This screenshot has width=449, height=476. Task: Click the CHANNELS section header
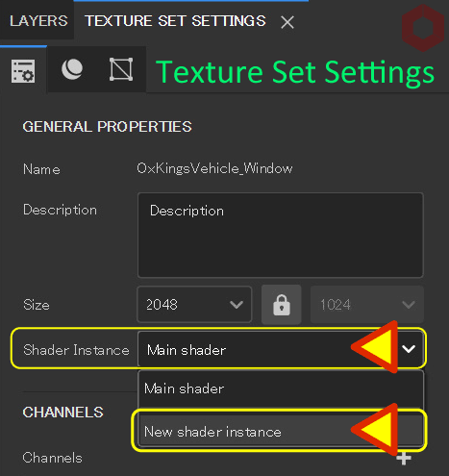pos(62,413)
